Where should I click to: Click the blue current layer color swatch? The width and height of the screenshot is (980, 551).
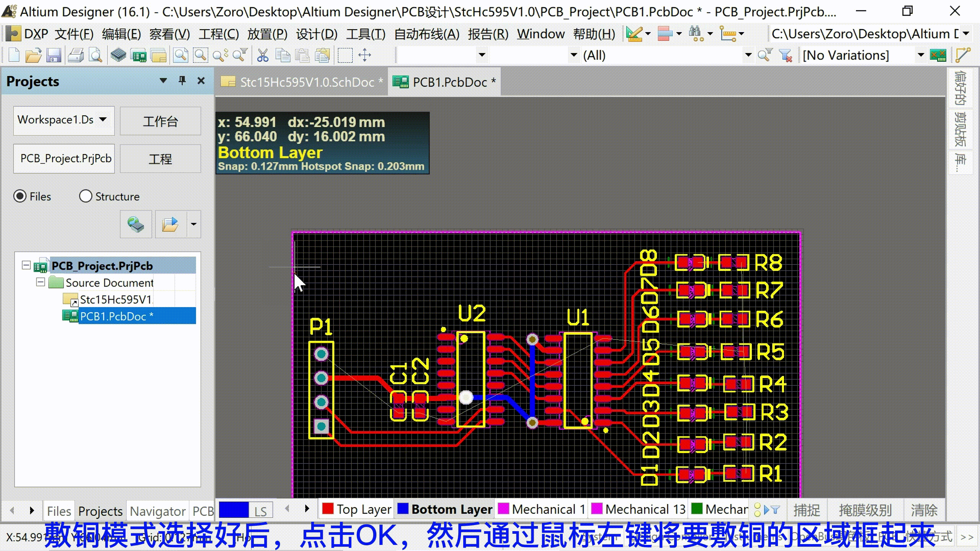click(234, 510)
